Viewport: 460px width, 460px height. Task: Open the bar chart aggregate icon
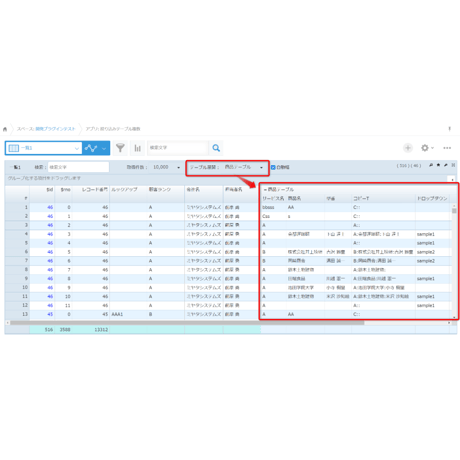click(x=137, y=148)
